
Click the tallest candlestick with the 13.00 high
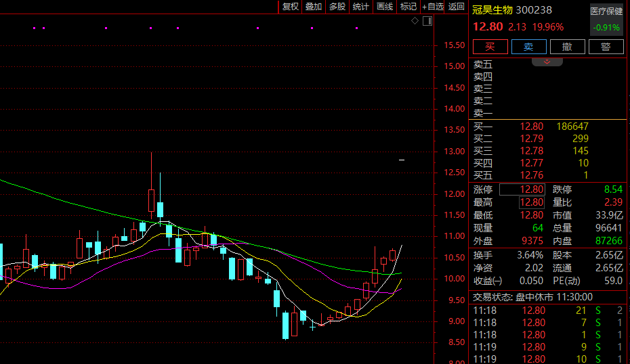coord(151,200)
